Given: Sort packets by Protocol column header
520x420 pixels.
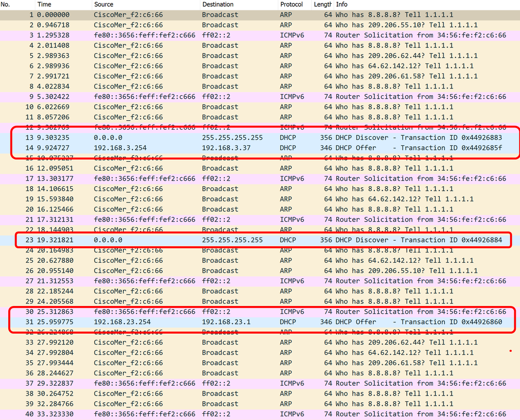Looking at the screenshot, I should click(x=293, y=4).
